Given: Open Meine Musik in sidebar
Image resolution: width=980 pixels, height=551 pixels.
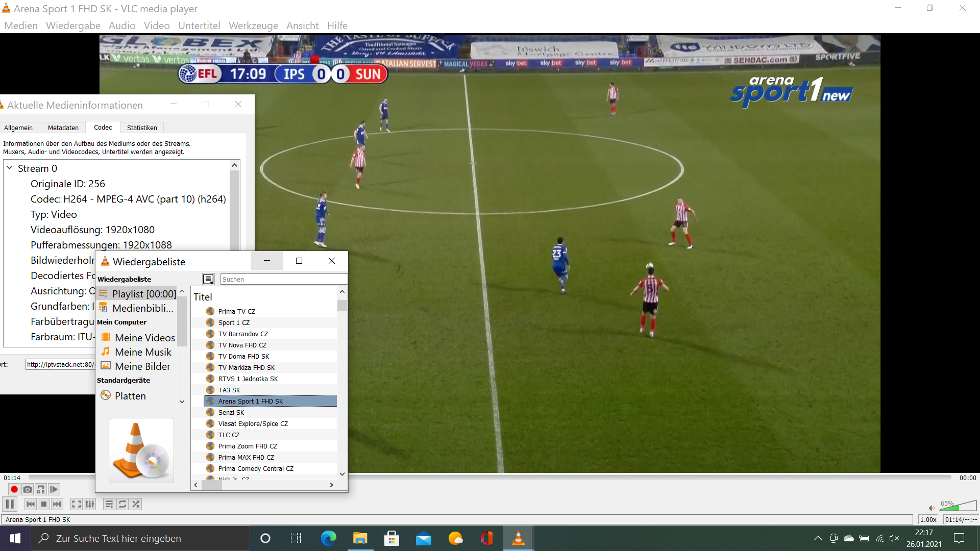Looking at the screenshot, I should 137,352.
